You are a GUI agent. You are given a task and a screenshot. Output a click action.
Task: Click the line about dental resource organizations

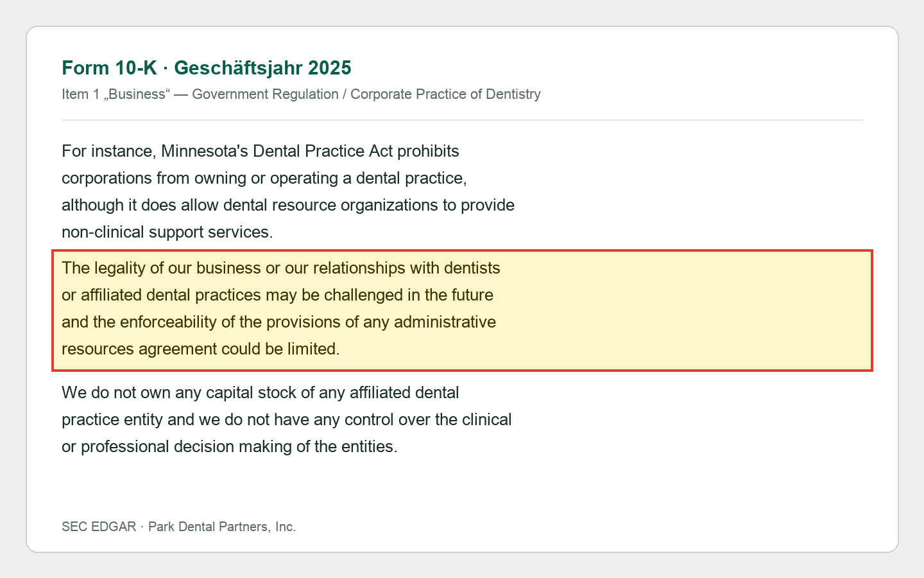pyautogui.click(x=288, y=205)
